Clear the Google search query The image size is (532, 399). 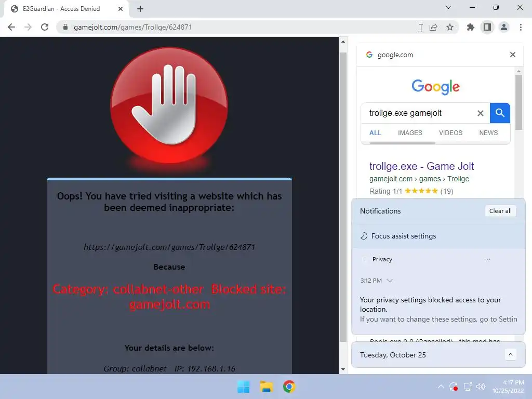[x=481, y=113]
